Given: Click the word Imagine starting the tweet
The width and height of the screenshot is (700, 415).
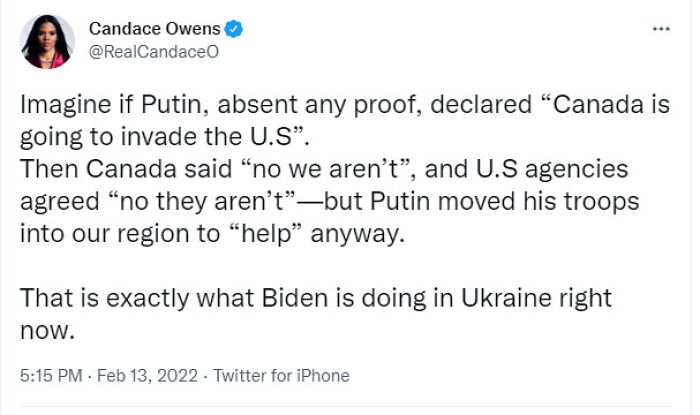Looking at the screenshot, I should (x=59, y=107).
